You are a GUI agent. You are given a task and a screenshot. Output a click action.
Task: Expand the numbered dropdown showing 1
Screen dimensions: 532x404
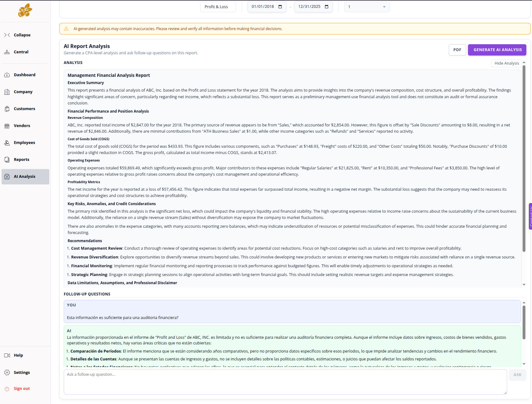[367, 7]
